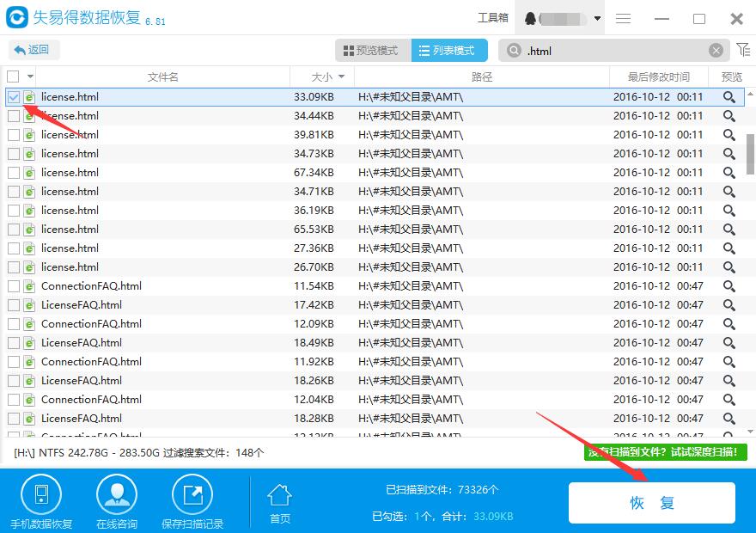The image size is (756, 533).
Task: Sort by the 路径 column header
Action: (482, 77)
